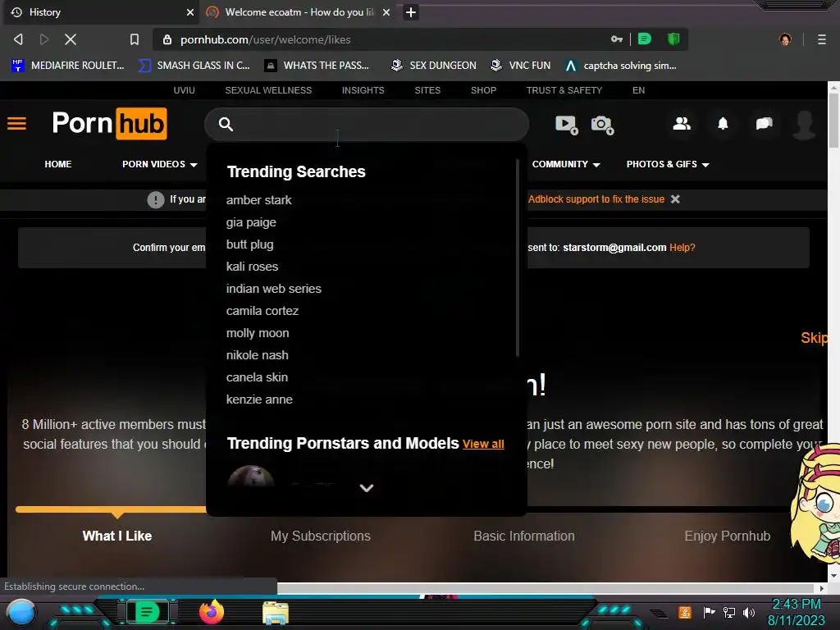
Task: Open the browser profile avatar
Action: click(785, 39)
